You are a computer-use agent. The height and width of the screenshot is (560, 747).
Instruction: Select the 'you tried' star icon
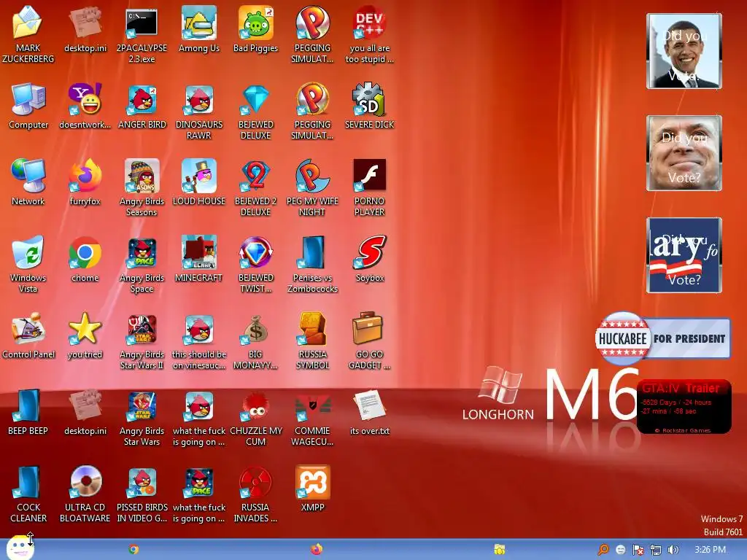coord(85,329)
